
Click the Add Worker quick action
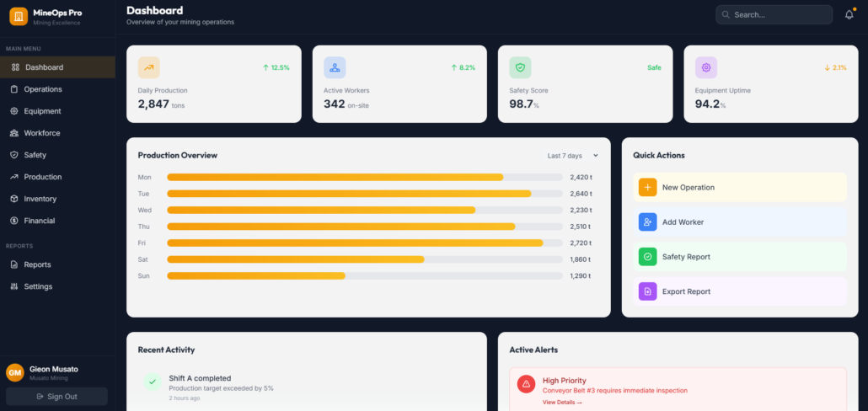[739, 222]
